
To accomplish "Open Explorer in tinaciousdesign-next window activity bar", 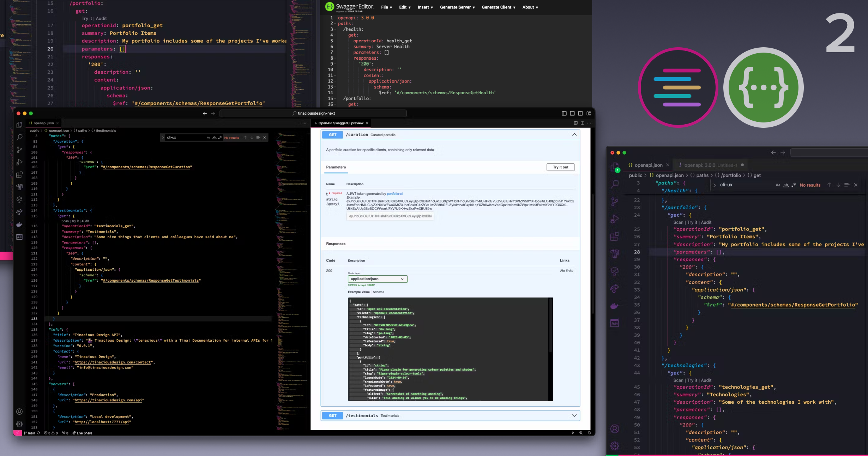I will point(19,125).
